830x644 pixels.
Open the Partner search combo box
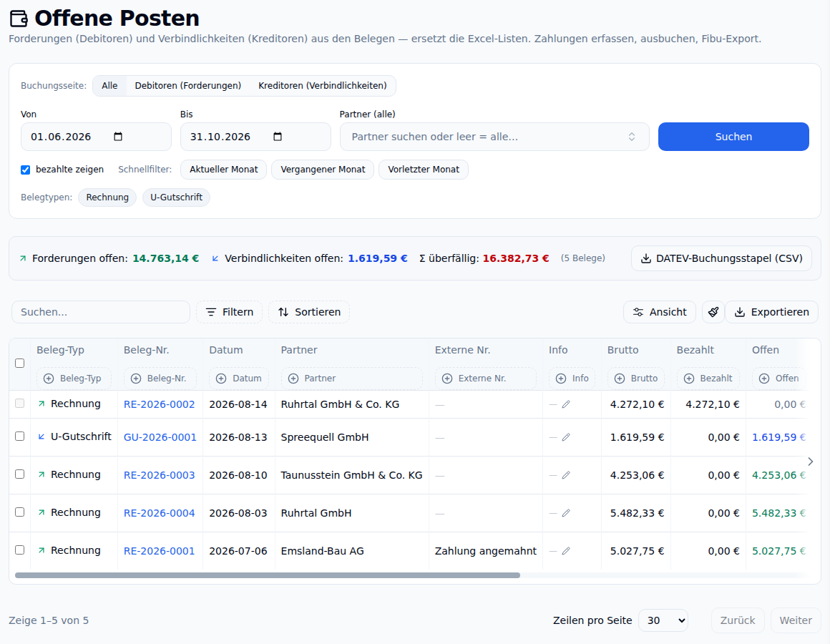(x=494, y=137)
